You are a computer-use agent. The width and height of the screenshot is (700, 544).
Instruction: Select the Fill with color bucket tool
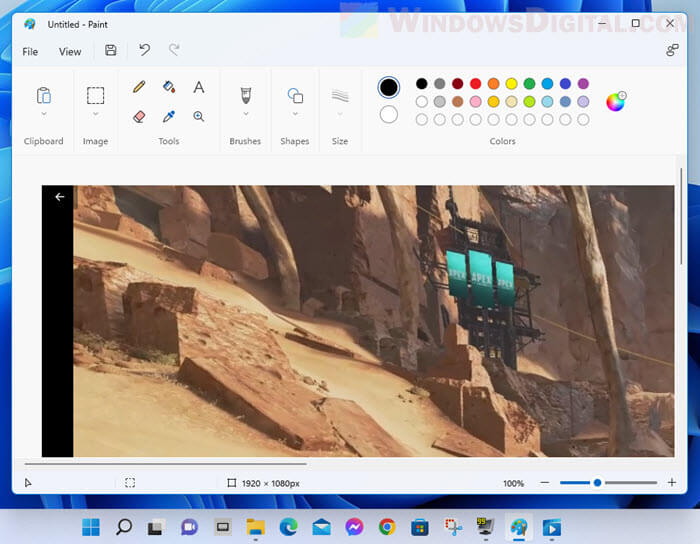tap(169, 86)
